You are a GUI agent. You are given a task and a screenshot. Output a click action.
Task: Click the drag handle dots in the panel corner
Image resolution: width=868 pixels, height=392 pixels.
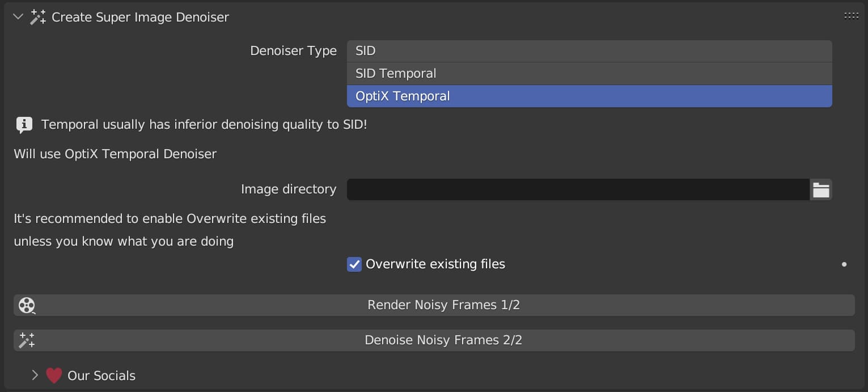pyautogui.click(x=851, y=15)
